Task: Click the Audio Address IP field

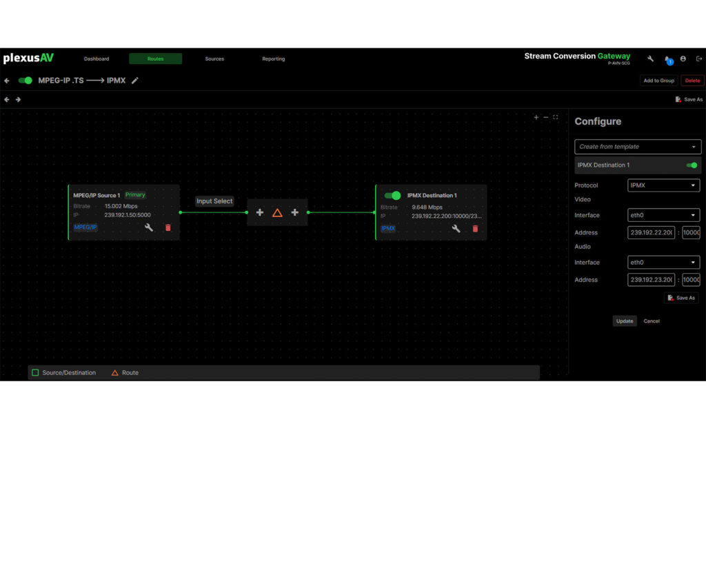Action: click(x=651, y=280)
